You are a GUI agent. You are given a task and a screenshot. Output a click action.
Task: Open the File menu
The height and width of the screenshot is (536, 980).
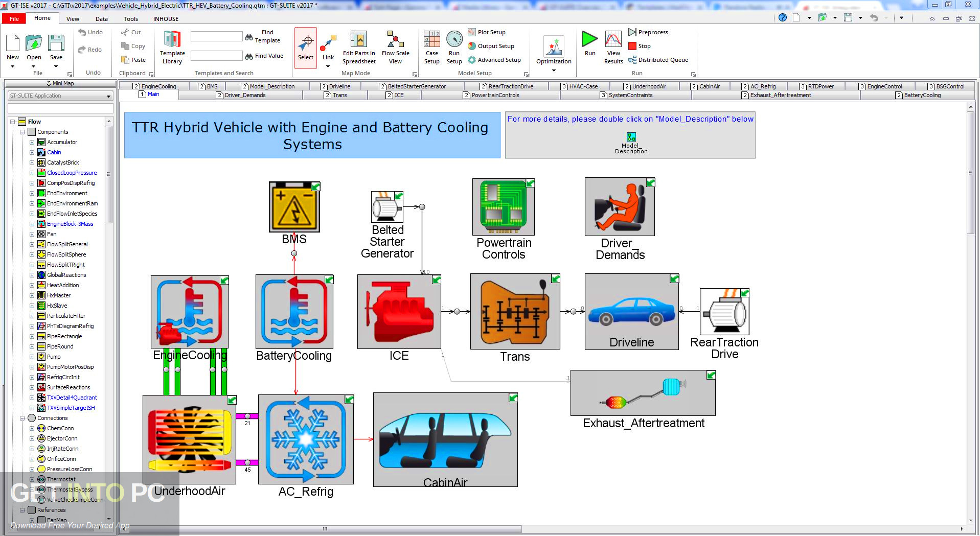pos(14,19)
